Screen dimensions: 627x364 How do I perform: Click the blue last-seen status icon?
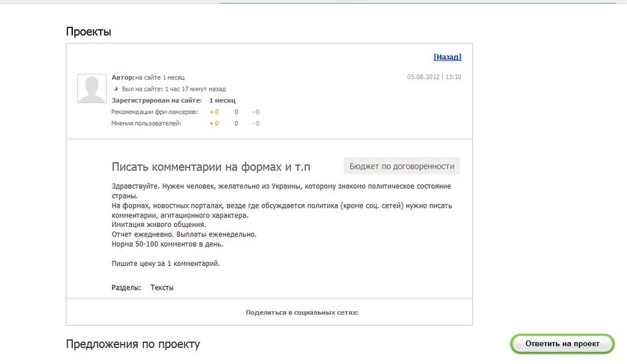(116, 88)
